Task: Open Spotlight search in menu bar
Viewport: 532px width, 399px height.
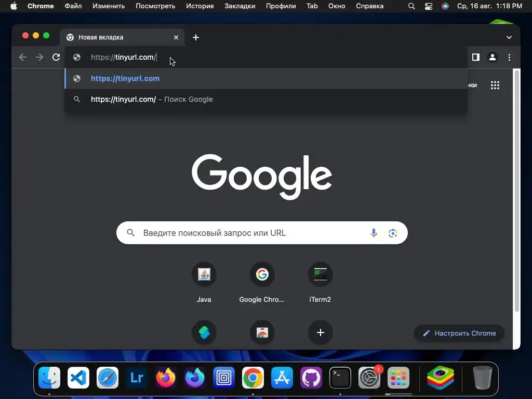Action: point(411,6)
